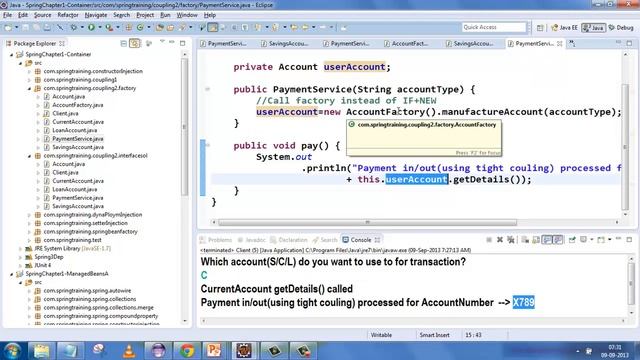The height and width of the screenshot is (360, 640).
Task: Click the New file toolbar icon
Action: coord(8,27)
